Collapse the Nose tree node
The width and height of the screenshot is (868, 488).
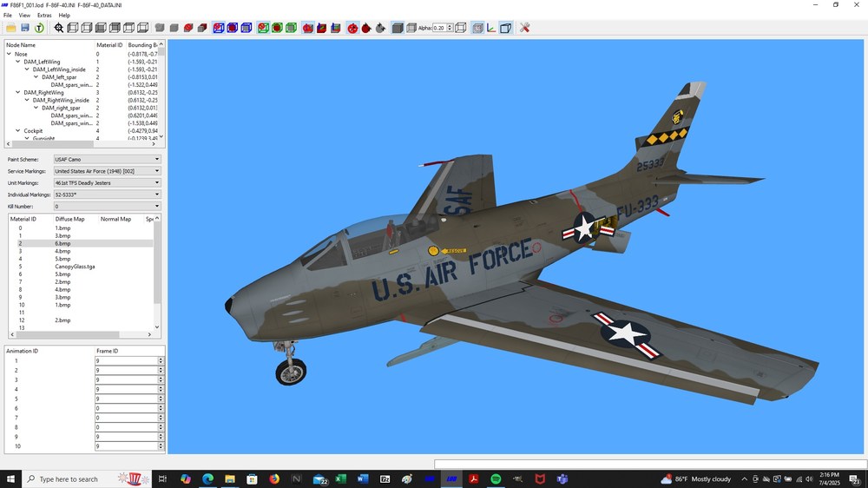[x=9, y=55]
